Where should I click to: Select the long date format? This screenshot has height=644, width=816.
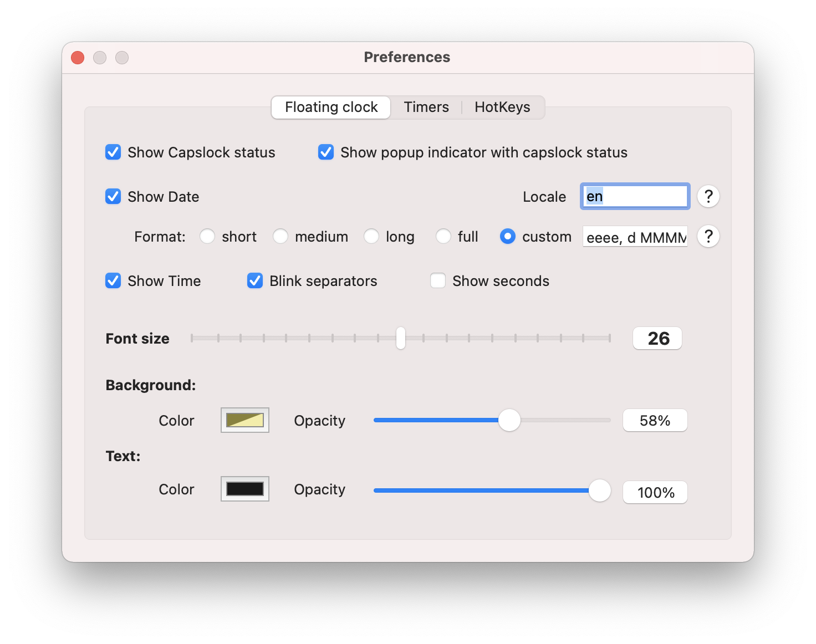click(371, 237)
